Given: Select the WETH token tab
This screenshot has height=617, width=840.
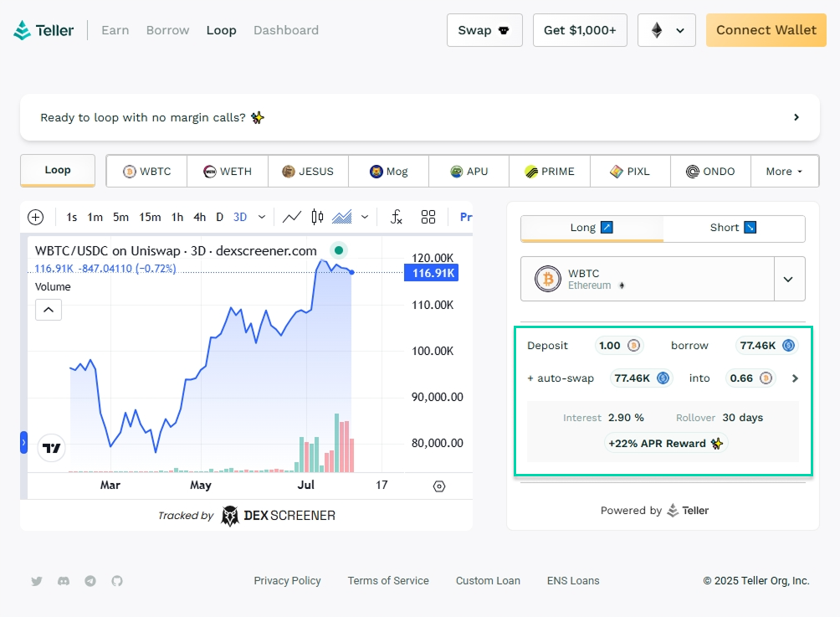Looking at the screenshot, I should click(228, 172).
